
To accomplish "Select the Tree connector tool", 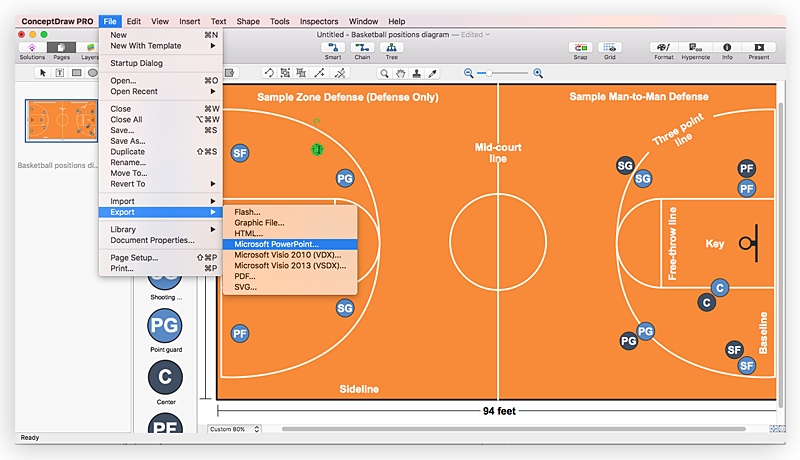I will [x=391, y=47].
